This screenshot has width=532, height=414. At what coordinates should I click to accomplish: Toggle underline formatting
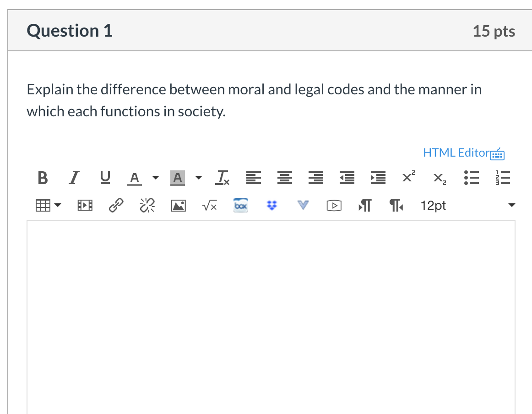click(104, 178)
